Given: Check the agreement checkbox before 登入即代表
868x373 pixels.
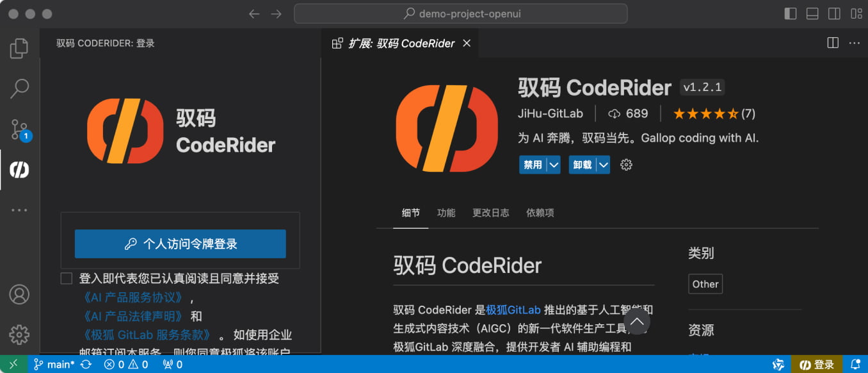Looking at the screenshot, I should 66,278.
